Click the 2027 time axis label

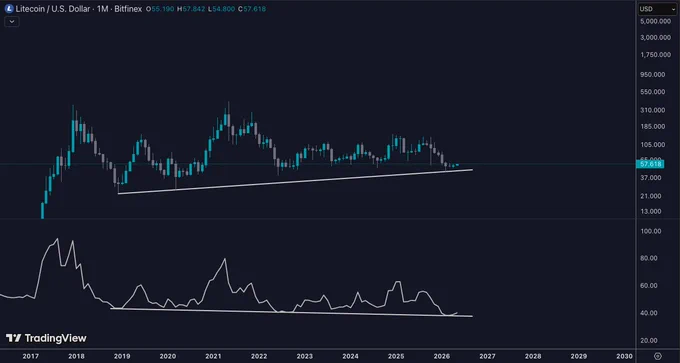[x=487, y=356]
